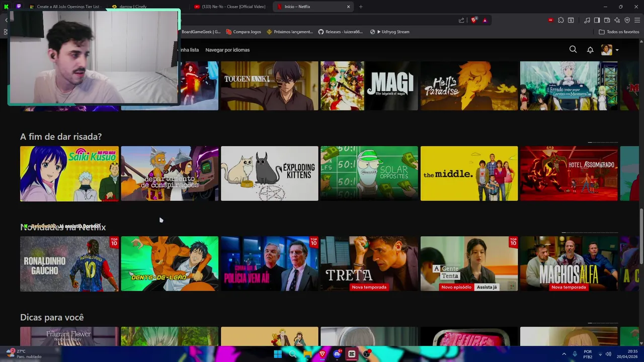Image resolution: width=644 pixels, height=362 pixels.
Task: Open The Middle title card
Action: click(469, 173)
